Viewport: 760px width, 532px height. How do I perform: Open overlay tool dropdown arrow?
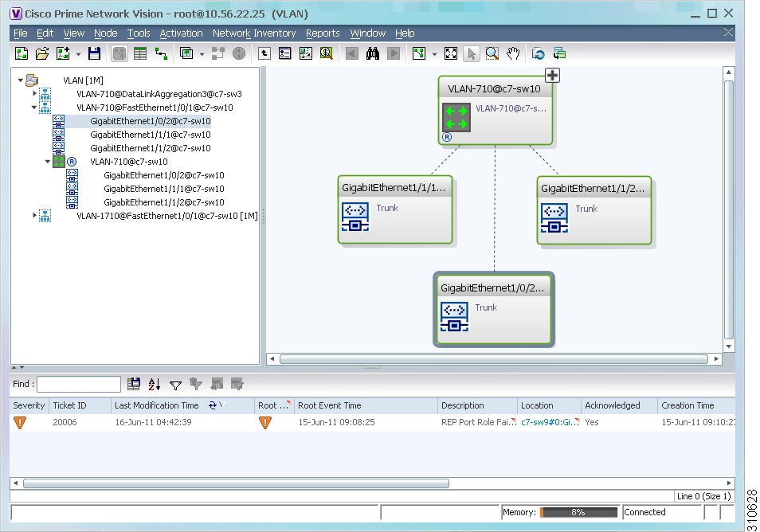[202, 54]
